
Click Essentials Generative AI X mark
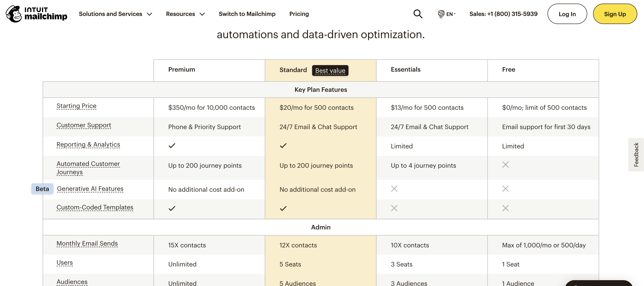(x=394, y=189)
